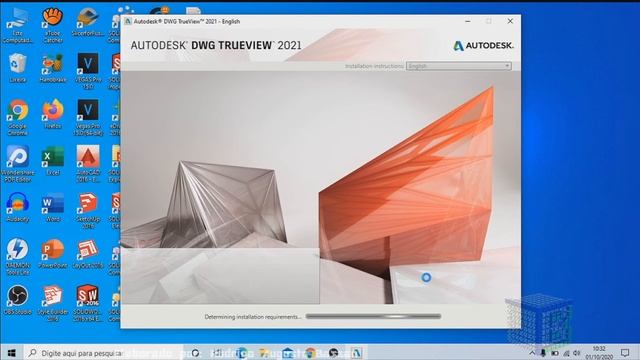Open the notification center icon
The height and width of the screenshot is (360, 640).
pyautogui.click(x=625, y=353)
